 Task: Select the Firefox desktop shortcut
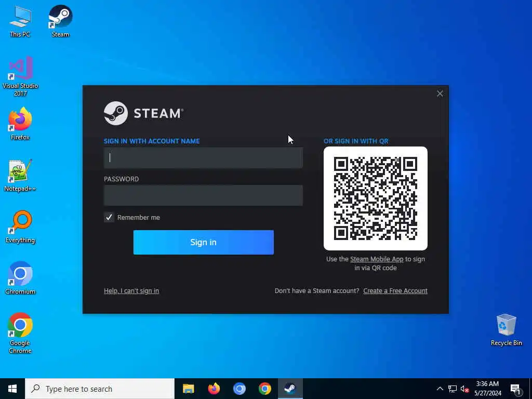[20, 124]
